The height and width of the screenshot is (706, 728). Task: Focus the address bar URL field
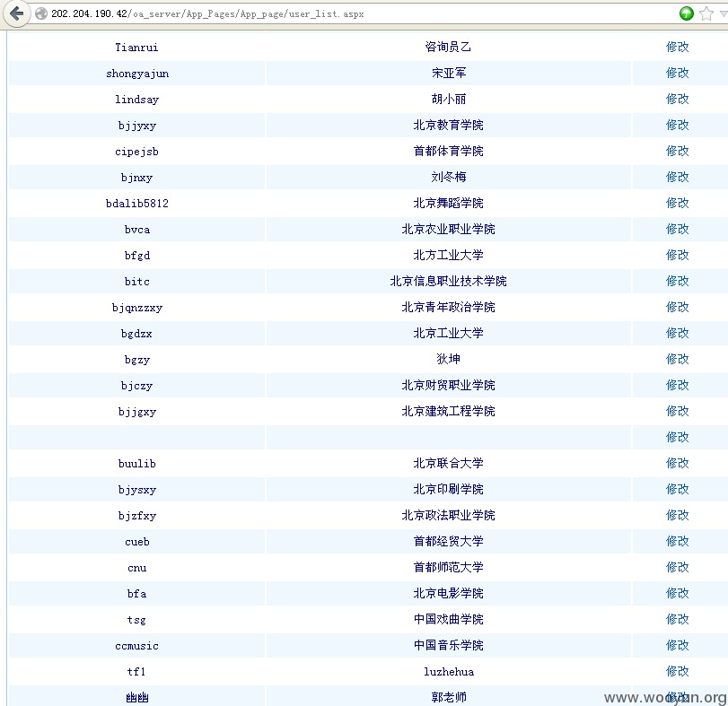click(353, 14)
